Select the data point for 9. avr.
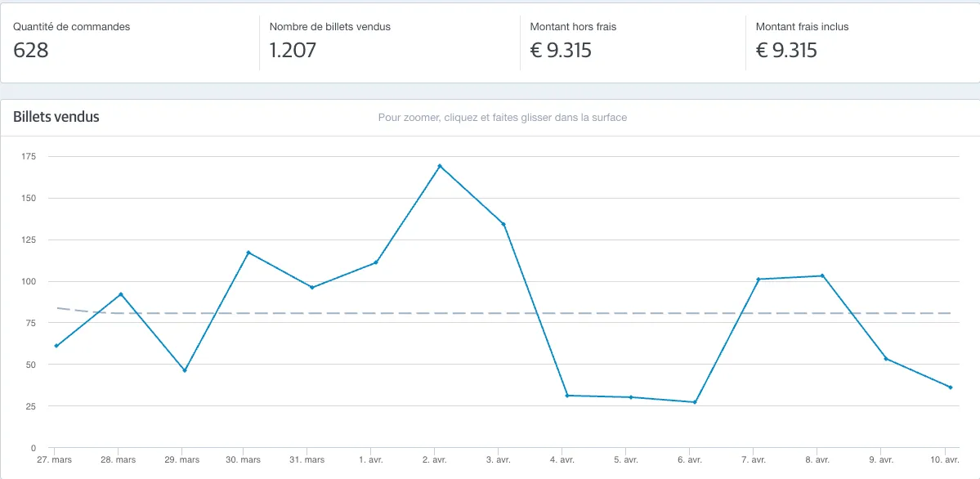The width and height of the screenshot is (980, 479). tap(886, 358)
